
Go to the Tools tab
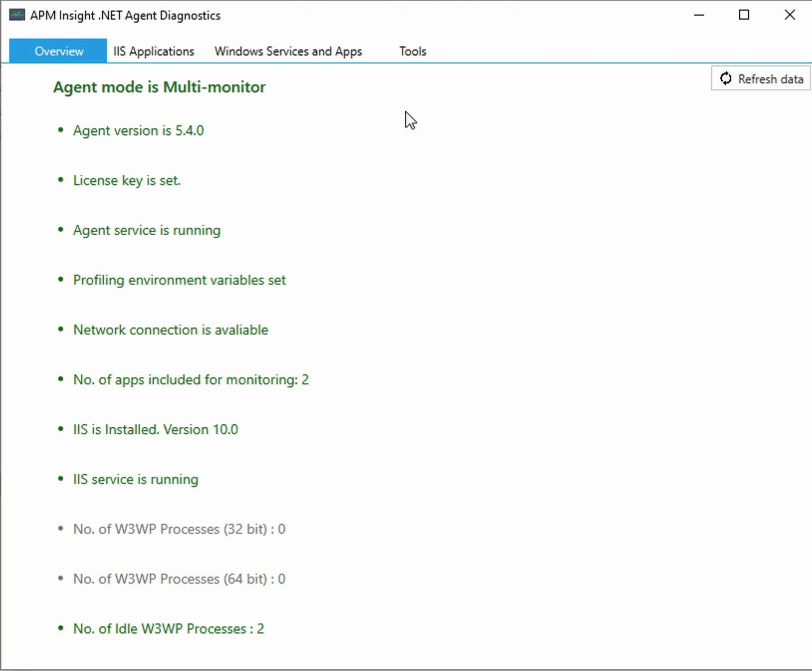point(412,51)
